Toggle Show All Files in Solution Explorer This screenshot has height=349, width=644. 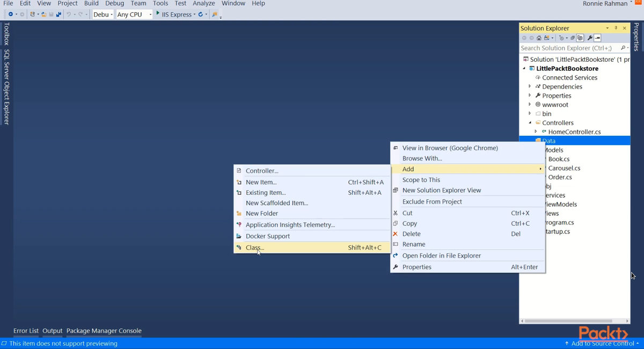tap(580, 38)
